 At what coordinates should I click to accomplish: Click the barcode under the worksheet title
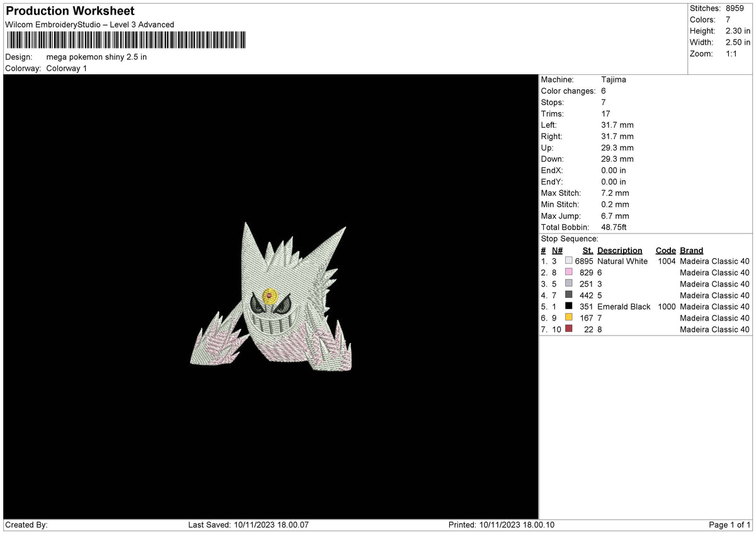pos(126,41)
